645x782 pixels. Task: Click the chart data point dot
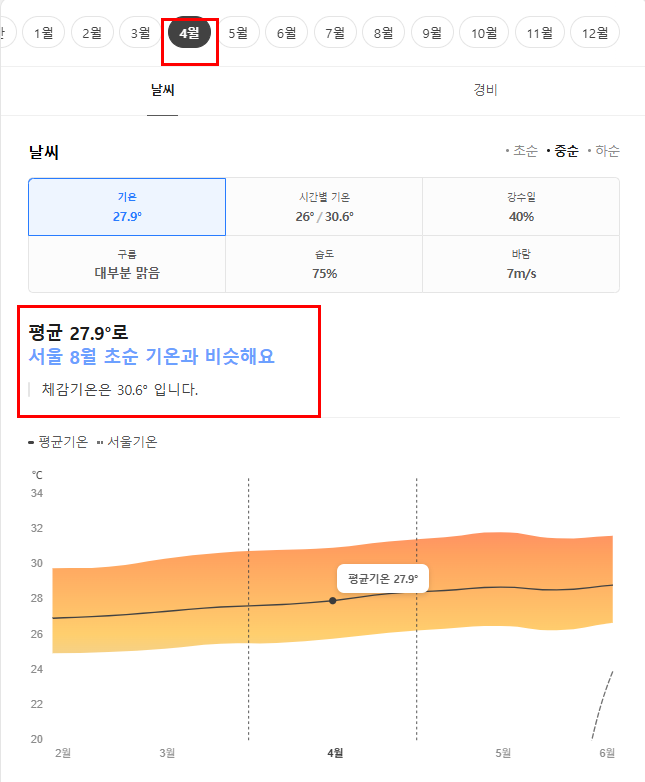click(333, 601)
